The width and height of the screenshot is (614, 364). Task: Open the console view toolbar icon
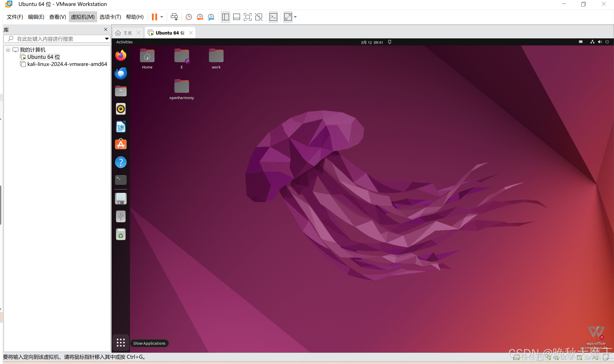point(273,17)
